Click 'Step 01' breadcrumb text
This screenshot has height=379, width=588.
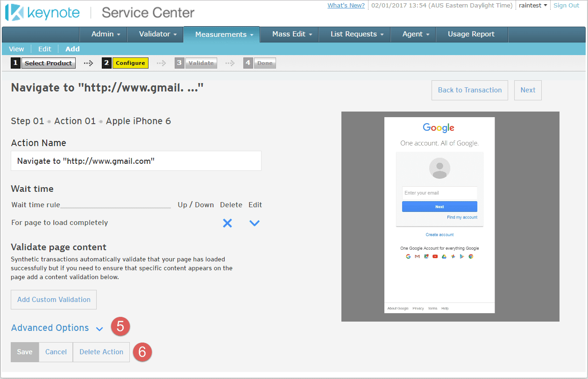click(x=28, y=121)
